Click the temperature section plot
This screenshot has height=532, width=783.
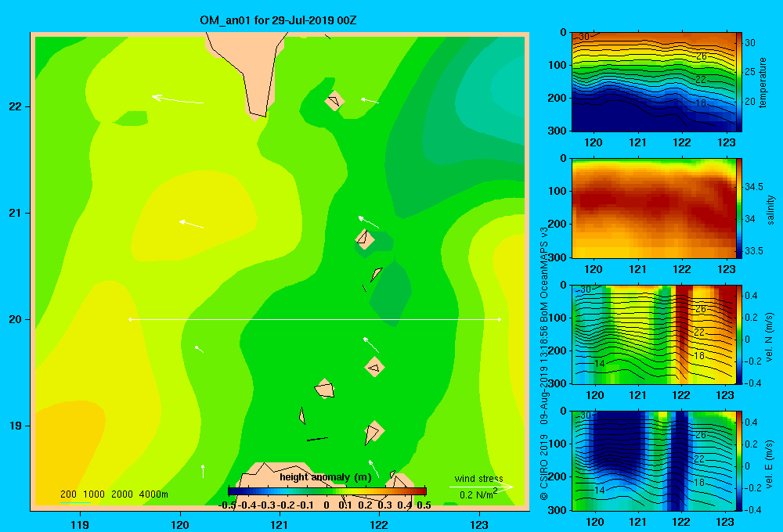click(x=653, y=82)
